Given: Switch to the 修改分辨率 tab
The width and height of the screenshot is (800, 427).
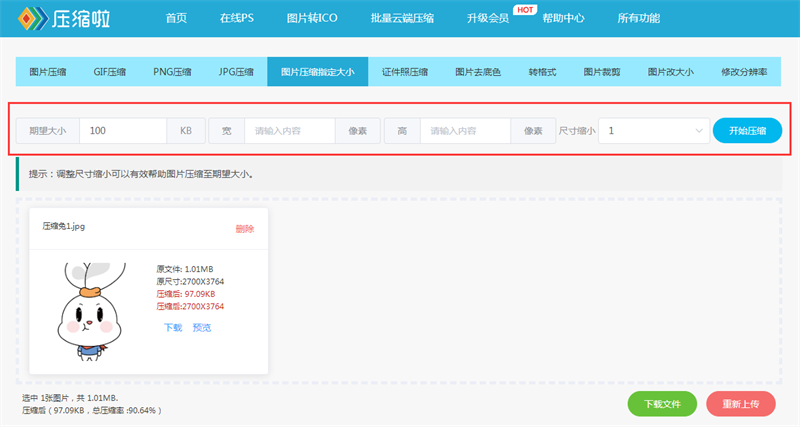Looking at the screenshot, I should pos(744,72).
